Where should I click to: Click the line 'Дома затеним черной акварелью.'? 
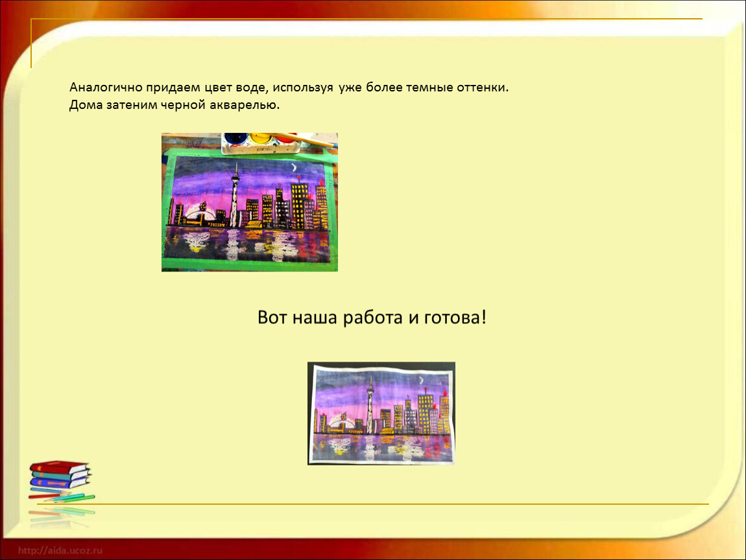click(x=174, y=104)
